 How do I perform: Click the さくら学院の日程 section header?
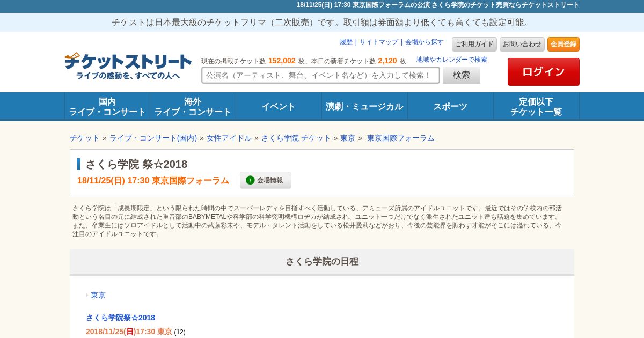pyautogui.click(x=322, y=261)
